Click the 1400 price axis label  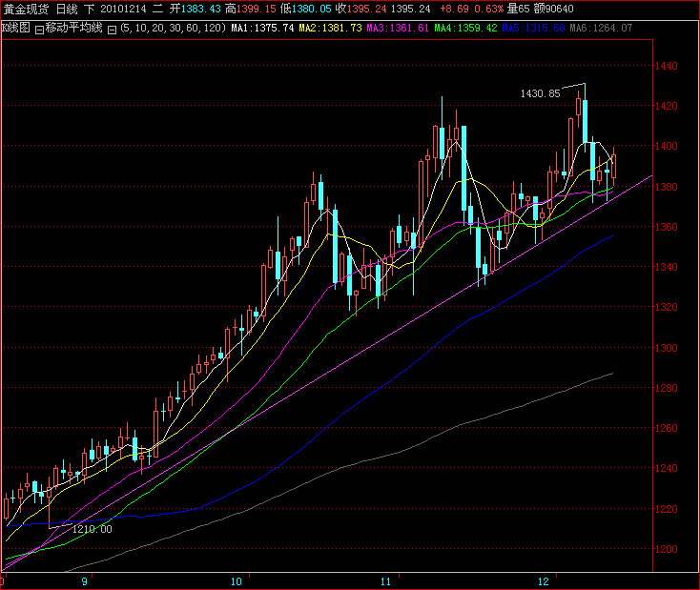pyautogui.click(x=666, y=147)
